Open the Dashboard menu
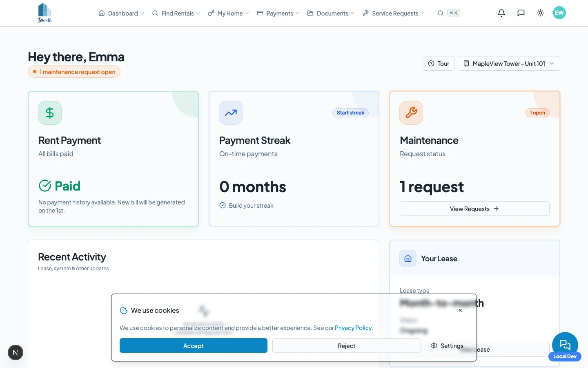 (x=121, y=13)
